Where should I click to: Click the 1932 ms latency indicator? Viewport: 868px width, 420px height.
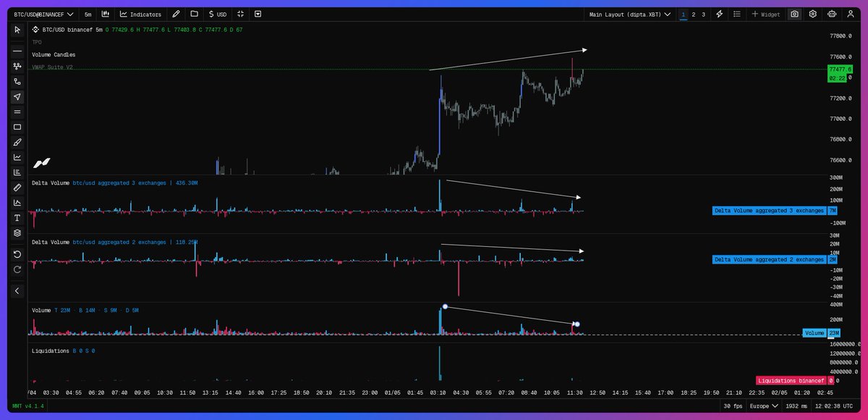[798, 406]
